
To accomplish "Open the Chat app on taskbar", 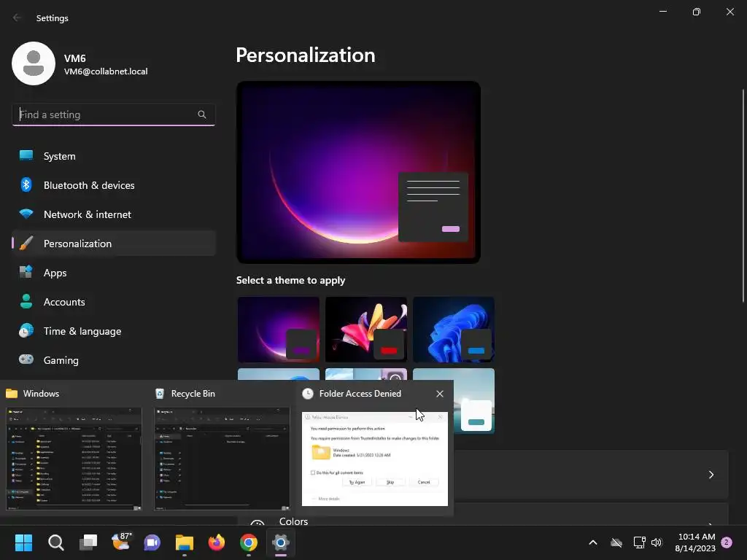I will (x=152, y=542).
